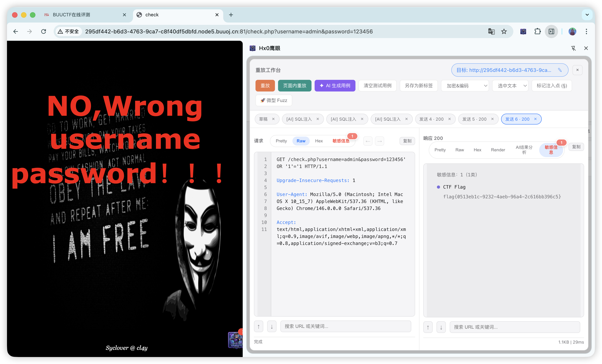This screenshot has width=602, height=364.
Task: Open the tab search chevron in Chrome
Action: click(x=587, y=15)
